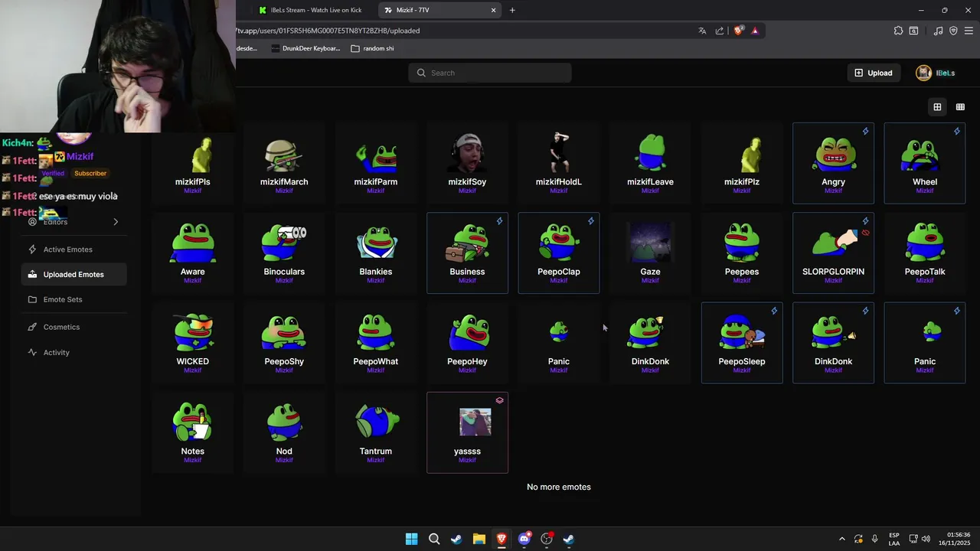Screen dimensions: 980x551
Task: Expand the Editors chevron in sidebar
Action: [x=116, y=222]
